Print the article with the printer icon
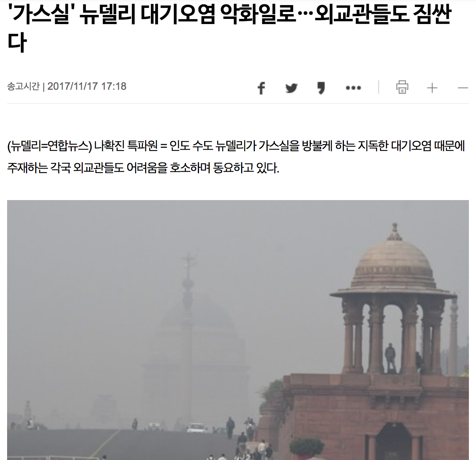 pyautogui.click(x=402, y=87)
